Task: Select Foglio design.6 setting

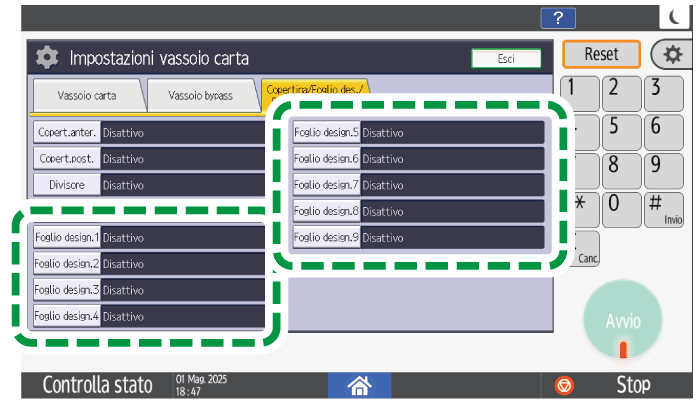Action: [326, 159]
